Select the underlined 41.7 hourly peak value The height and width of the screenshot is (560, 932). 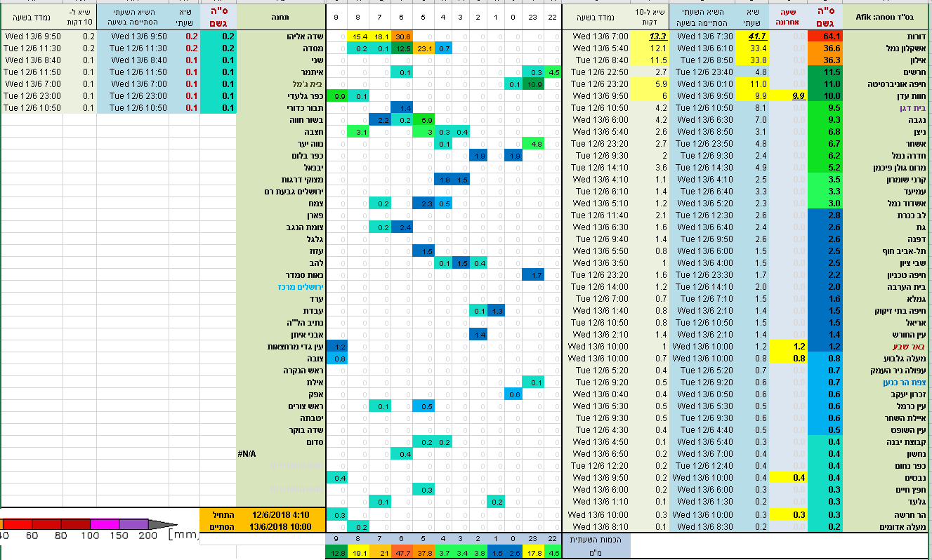tap(758, 36)
